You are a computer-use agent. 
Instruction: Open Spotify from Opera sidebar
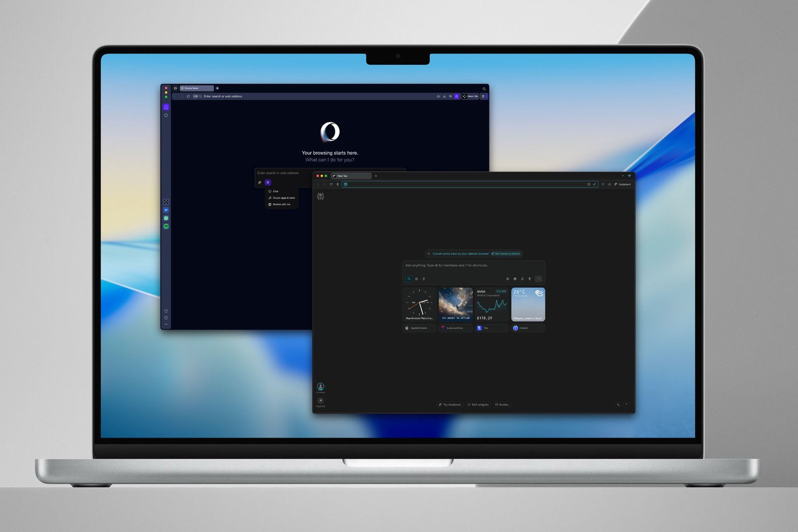[x=166, y=227]
